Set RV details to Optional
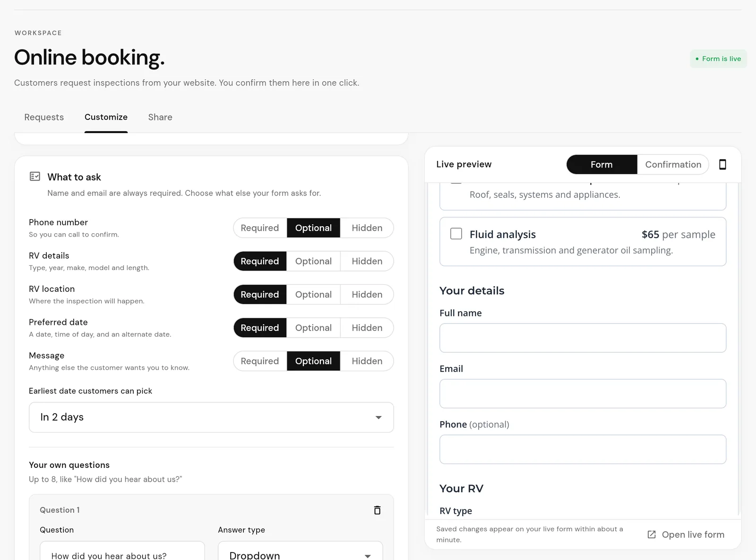 click(313, 261)
